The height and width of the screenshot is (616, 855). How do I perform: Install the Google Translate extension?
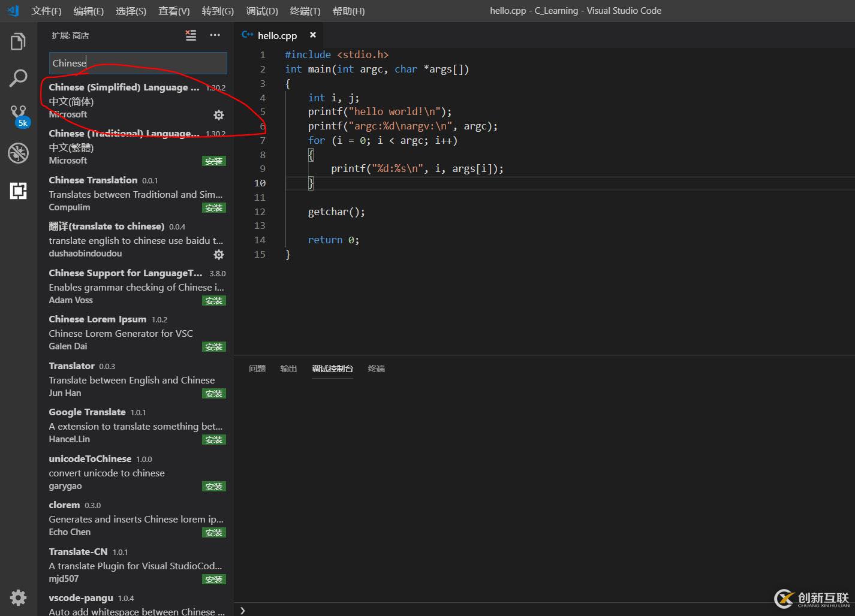coord(214,440)
